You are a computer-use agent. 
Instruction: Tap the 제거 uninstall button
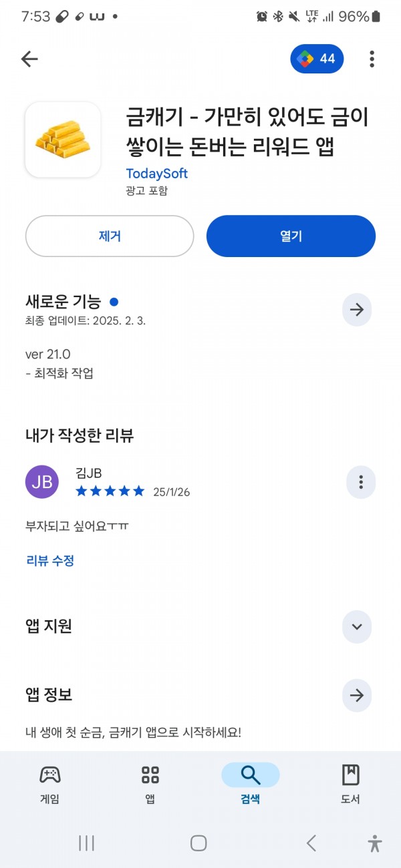point(110,236)
